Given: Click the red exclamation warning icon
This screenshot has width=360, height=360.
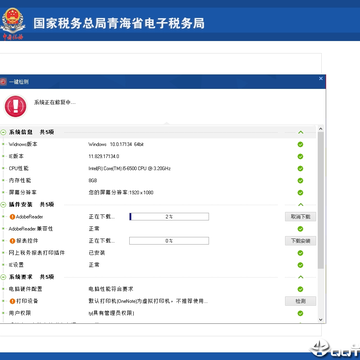Looking at the screenshot, I should [15, 106].
